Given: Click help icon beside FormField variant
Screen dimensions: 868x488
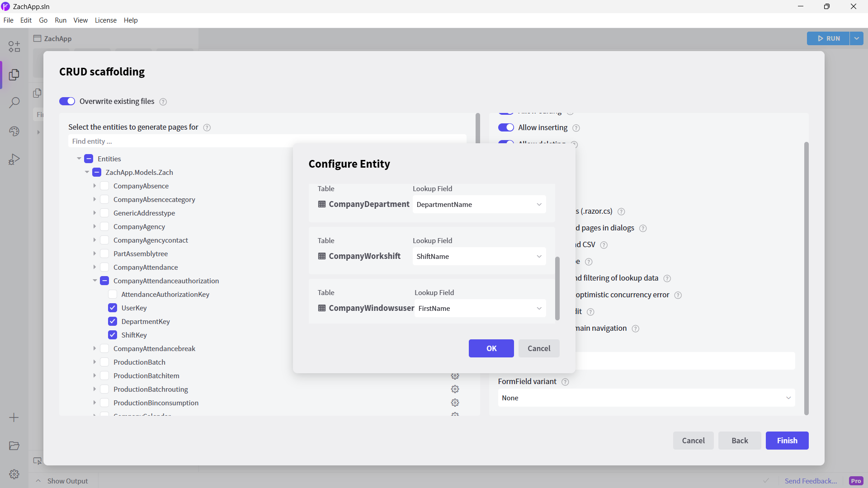Looking at the screenshot, I should click(x=565, y=382).
